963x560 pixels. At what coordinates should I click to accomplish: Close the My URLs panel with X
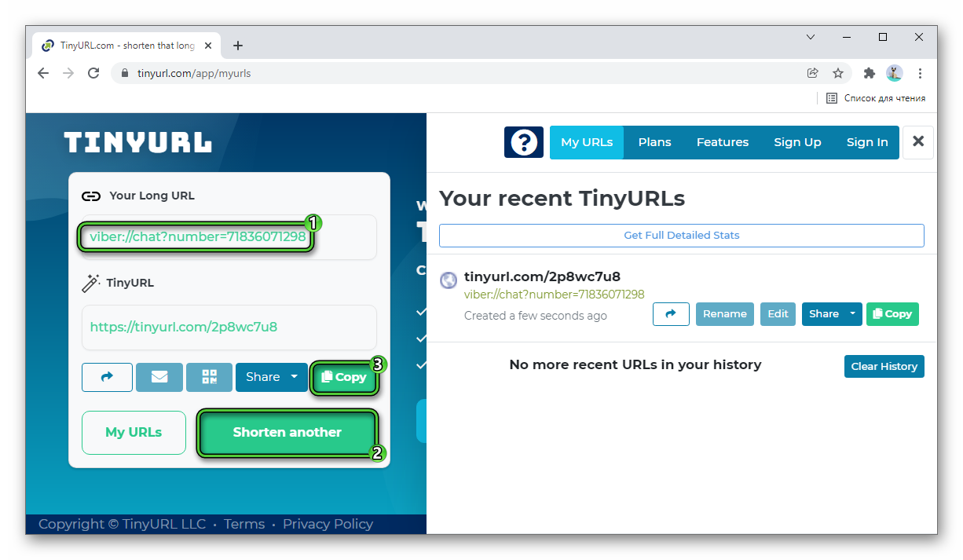917,142
